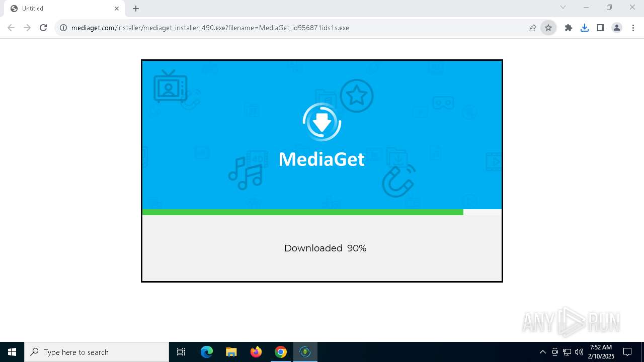Switch to Chrome in taskbar
The image size is (644, 362).
click(x=281, y=352)
